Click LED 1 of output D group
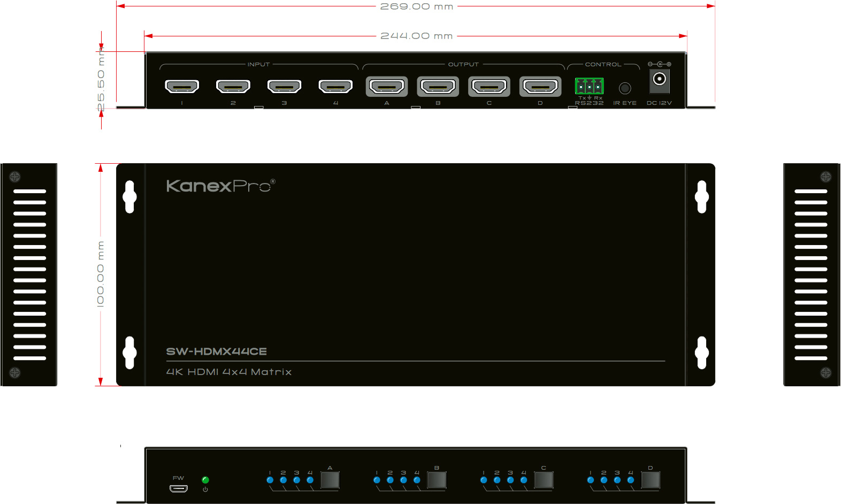 [x=591, y=480]
